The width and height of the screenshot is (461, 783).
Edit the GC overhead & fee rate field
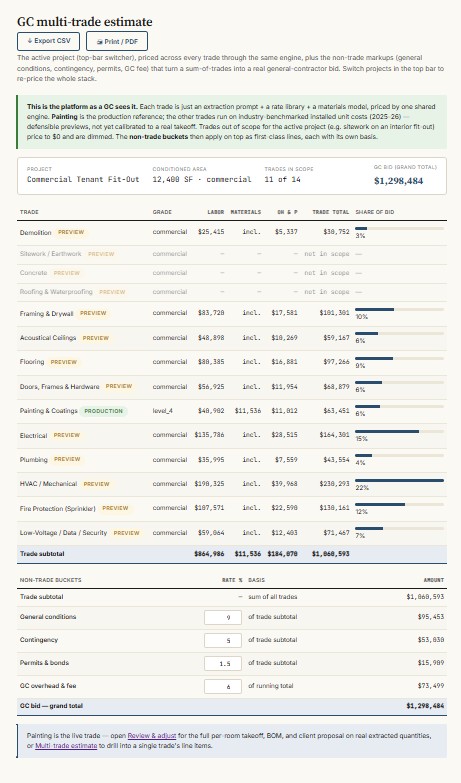click(223, 686)
